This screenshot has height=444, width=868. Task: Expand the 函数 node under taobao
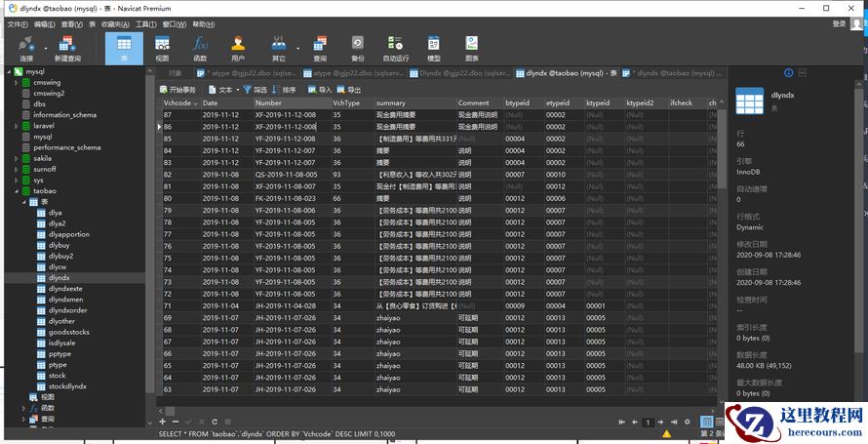coord(25,408)
